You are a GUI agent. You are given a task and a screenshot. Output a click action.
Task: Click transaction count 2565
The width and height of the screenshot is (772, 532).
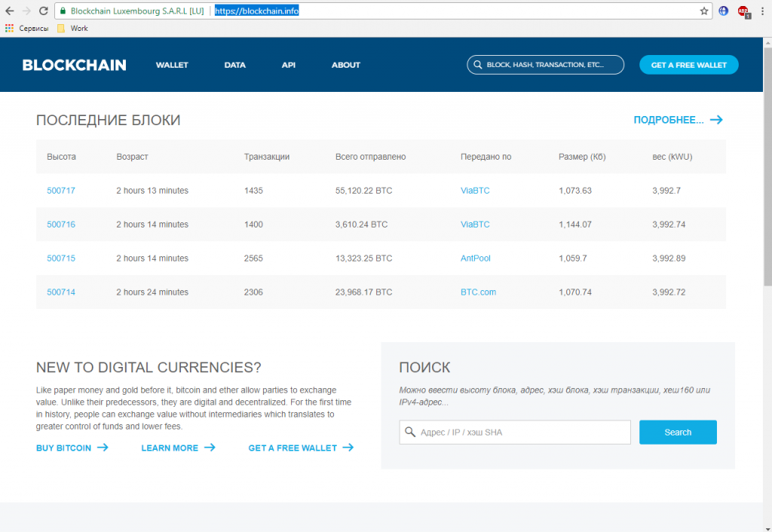coord(253,258)
